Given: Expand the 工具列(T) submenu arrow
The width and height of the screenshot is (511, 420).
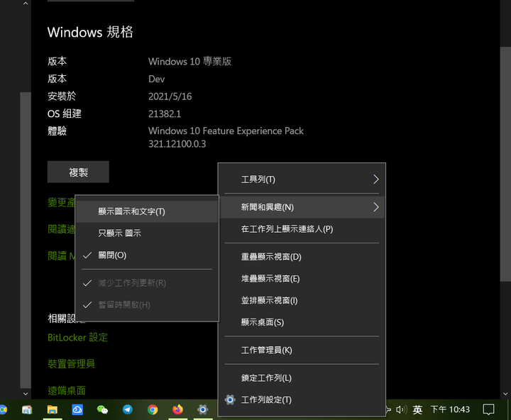Looking at the screenshot, I should point(375,179).
